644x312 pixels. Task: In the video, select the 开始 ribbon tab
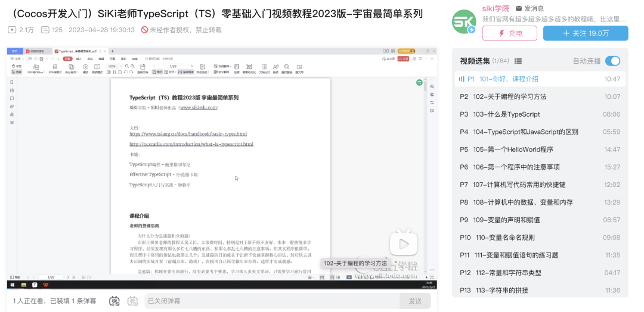(x=67, y=58)
